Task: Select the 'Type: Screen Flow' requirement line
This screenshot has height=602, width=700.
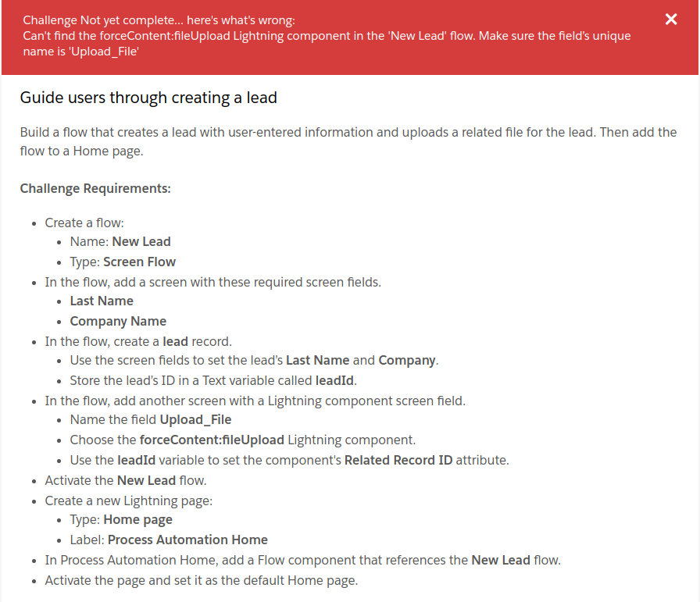Action: pyautogui.click(x=123, y=262)
